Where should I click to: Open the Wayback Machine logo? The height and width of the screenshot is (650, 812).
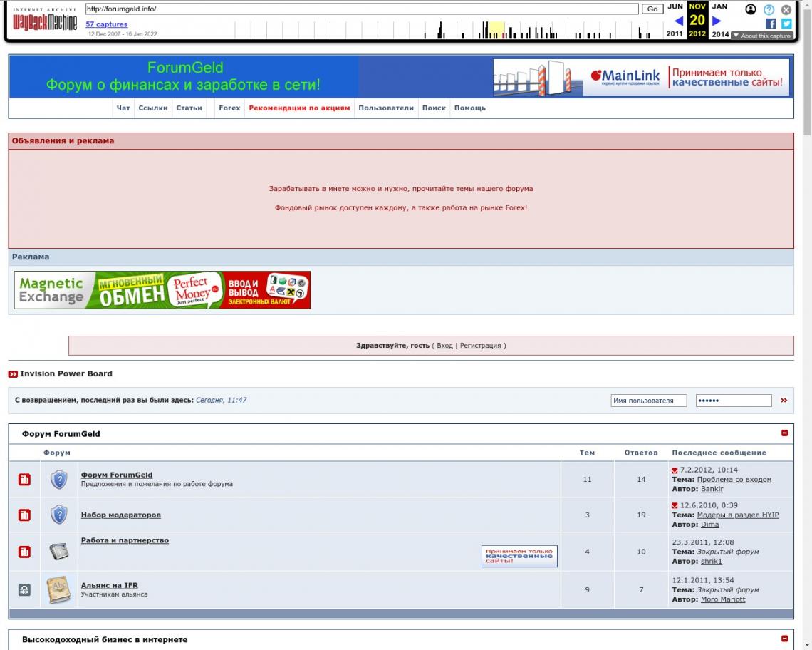pyautogui.click(x=45, y=20)
